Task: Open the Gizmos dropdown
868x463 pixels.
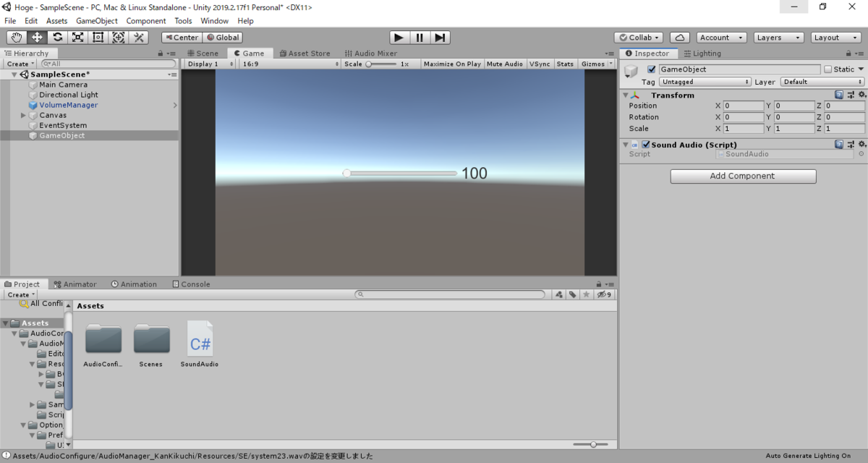Action: tap(596, 64)
